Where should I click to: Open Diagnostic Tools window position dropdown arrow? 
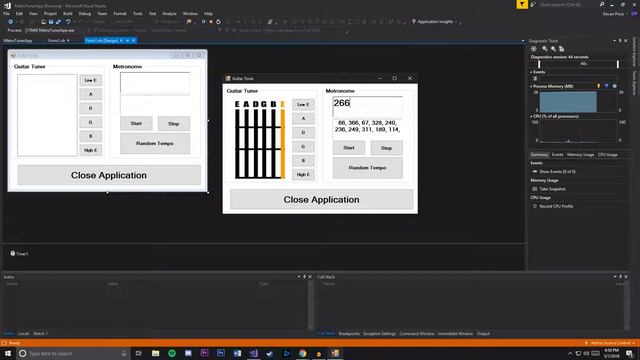615,40
